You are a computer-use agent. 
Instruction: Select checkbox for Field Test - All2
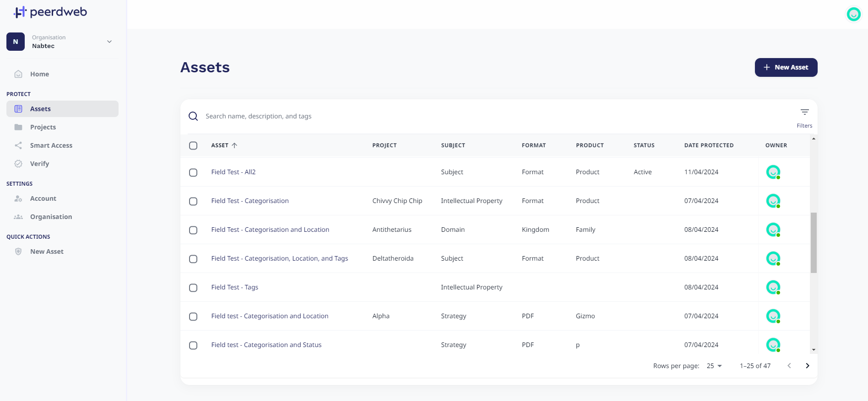point(193,172)
